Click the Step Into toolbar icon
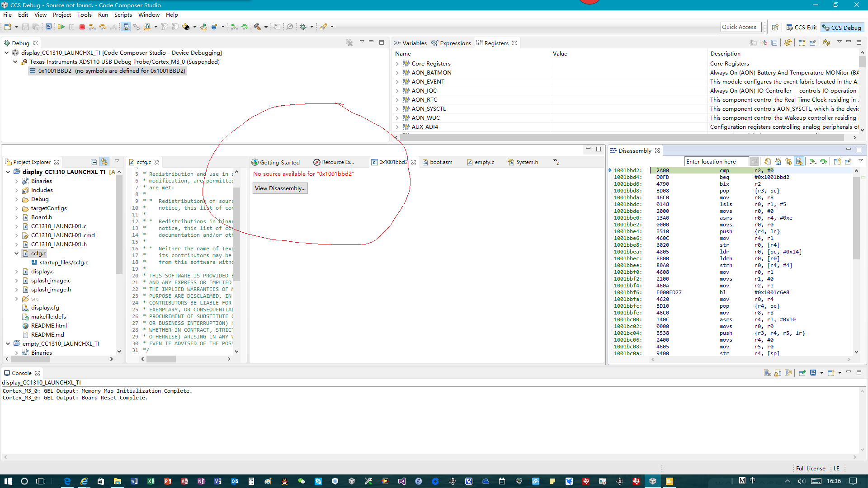 (92, 27)
